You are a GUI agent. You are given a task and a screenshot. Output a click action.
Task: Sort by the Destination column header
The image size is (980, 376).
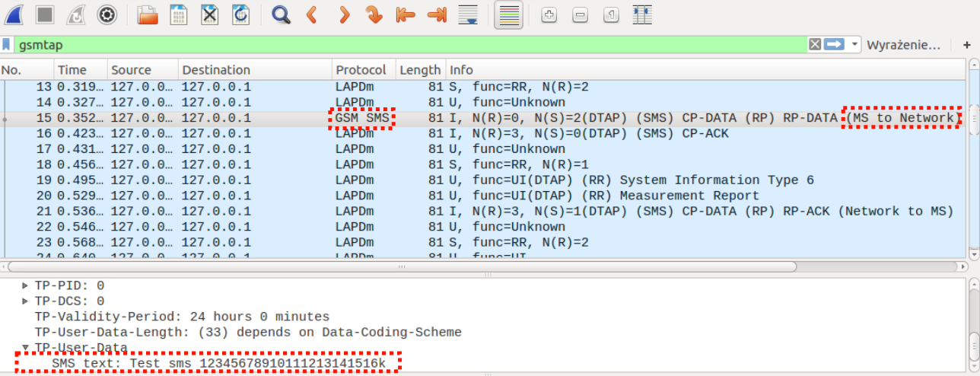tap(255, 70)
